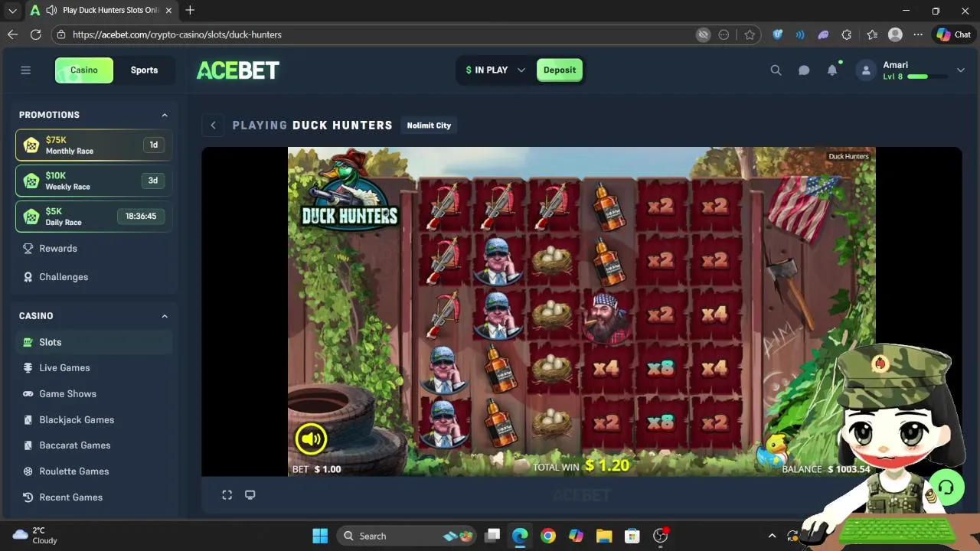
Task: Go back with the Playing chevron
Action: (214, 126)
